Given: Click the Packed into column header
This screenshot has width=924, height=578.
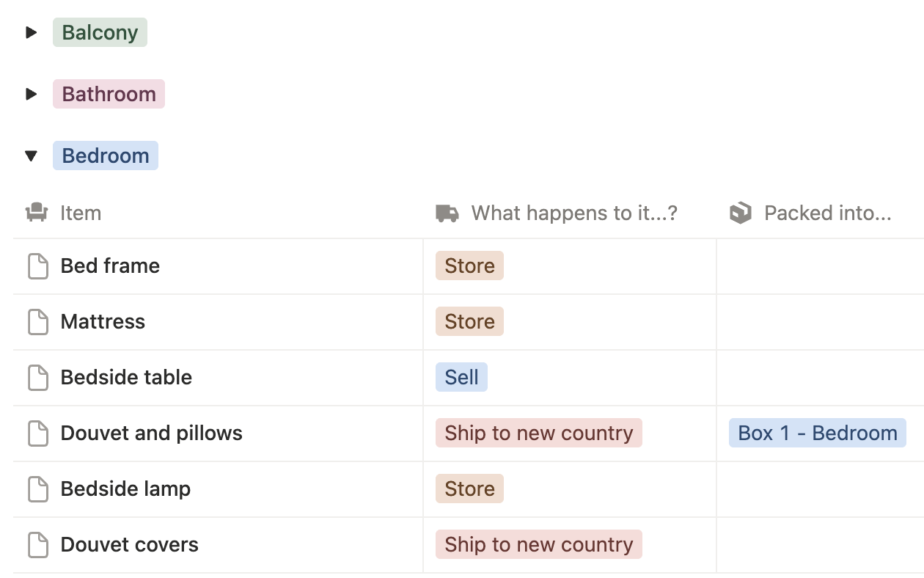Looking at the screenshot, I should (x=827, y=213).
